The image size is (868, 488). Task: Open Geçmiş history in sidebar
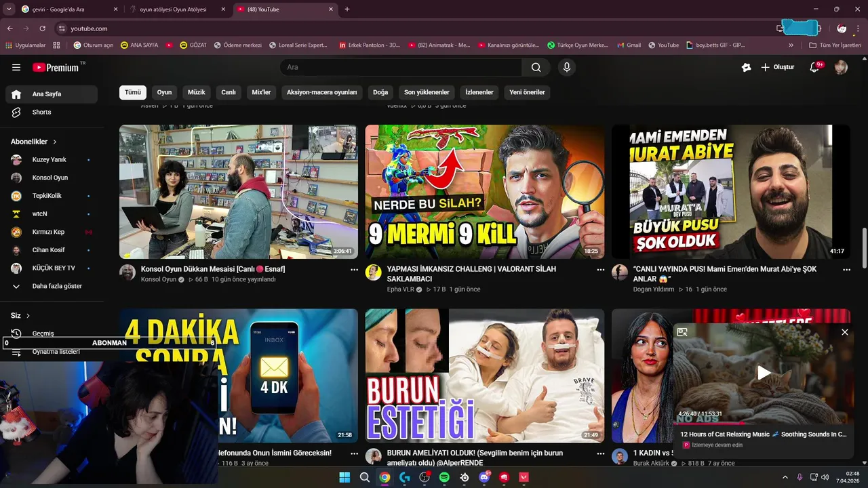coord(52,333)
